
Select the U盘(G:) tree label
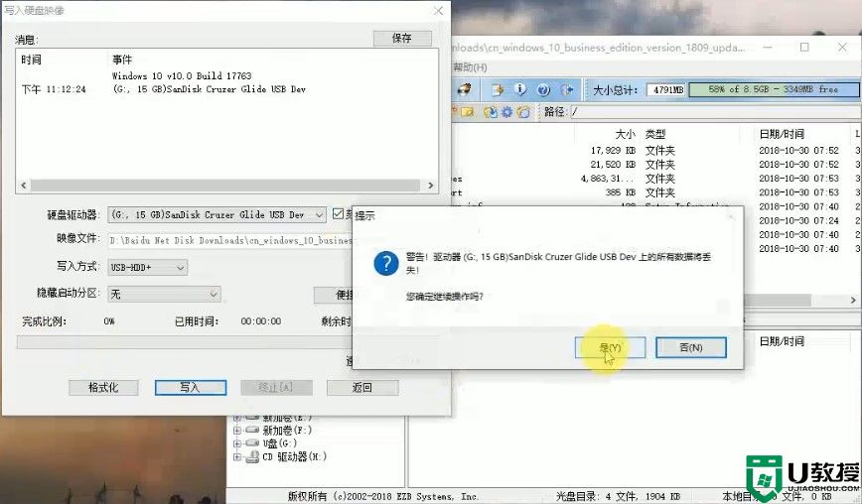[x=279, y=443]
